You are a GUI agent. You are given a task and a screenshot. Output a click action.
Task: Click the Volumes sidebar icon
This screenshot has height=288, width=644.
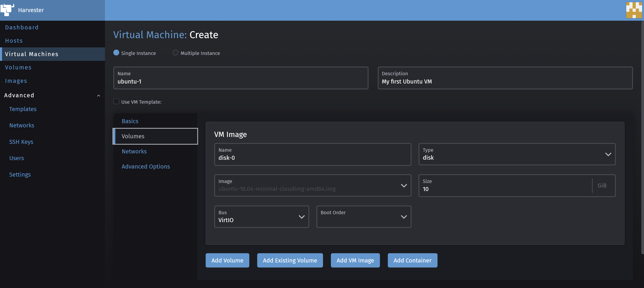(x=18, y=67)
